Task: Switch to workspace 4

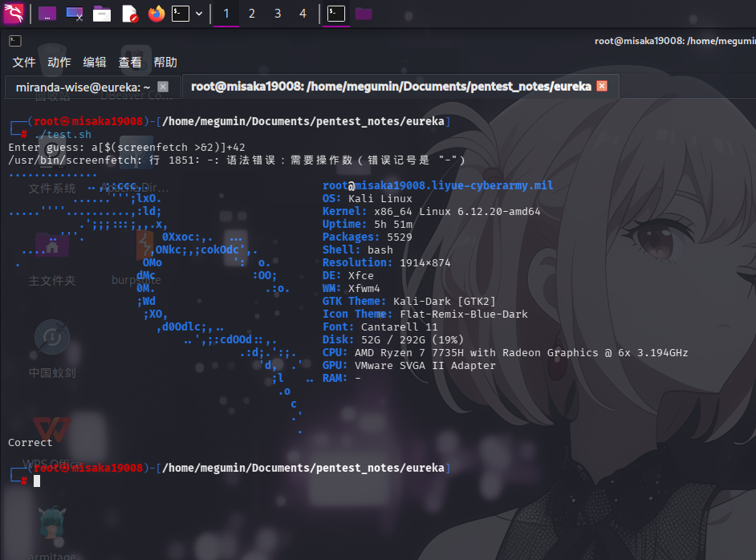Action: [303, 14]
